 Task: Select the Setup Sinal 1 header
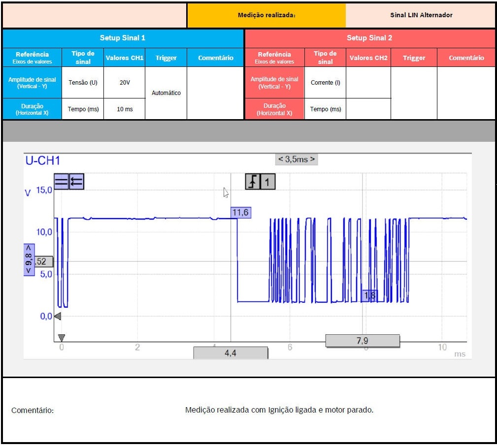[123, 38]
